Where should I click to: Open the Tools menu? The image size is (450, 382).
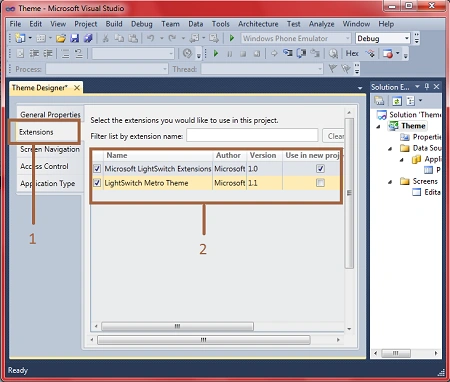[221, 24]
